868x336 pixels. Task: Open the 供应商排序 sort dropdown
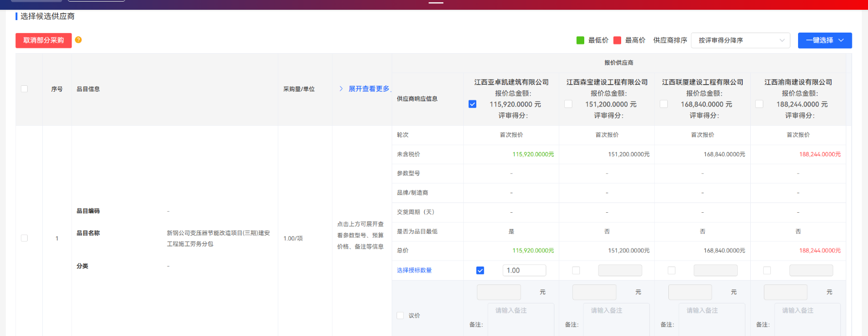coord(741,40)
